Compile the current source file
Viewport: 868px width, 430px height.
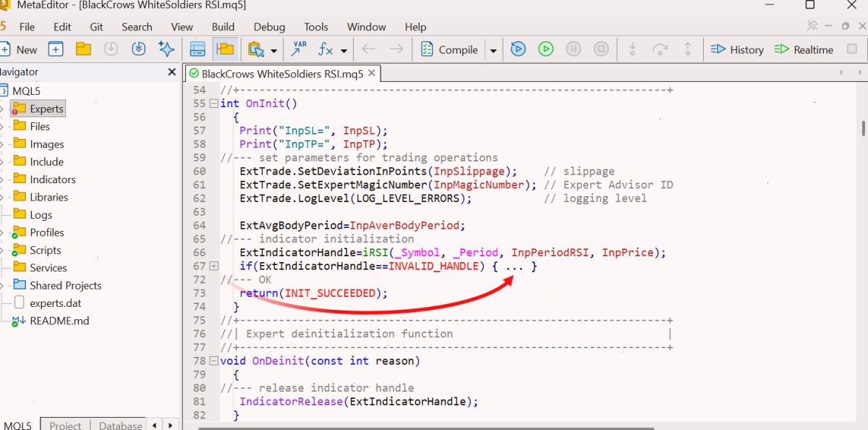(x=449, y=50)
